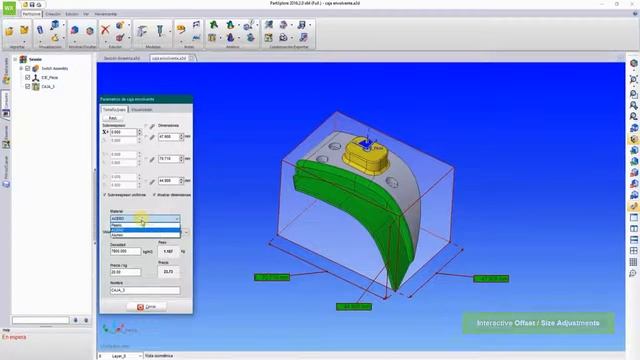Click the pin-shaped icon in Modelaje group
This screenshot has height=360, width=640.
160,31
